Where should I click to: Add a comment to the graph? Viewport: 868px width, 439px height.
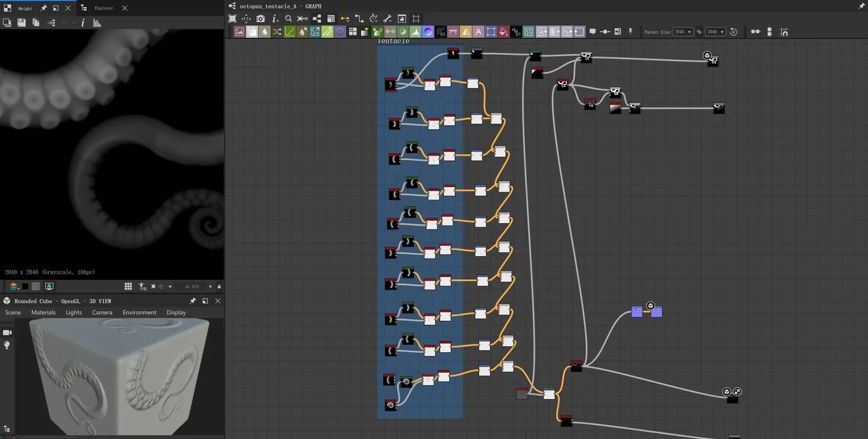[593, 32]
